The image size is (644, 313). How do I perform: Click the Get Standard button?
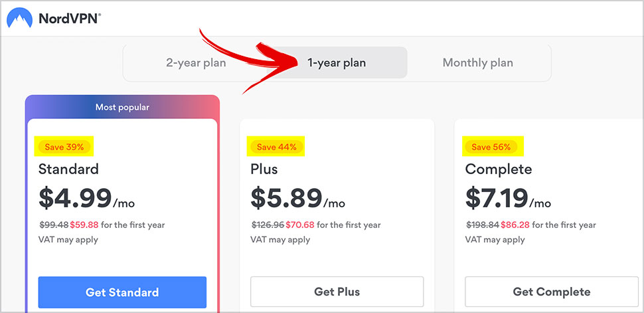click(122, 292)
